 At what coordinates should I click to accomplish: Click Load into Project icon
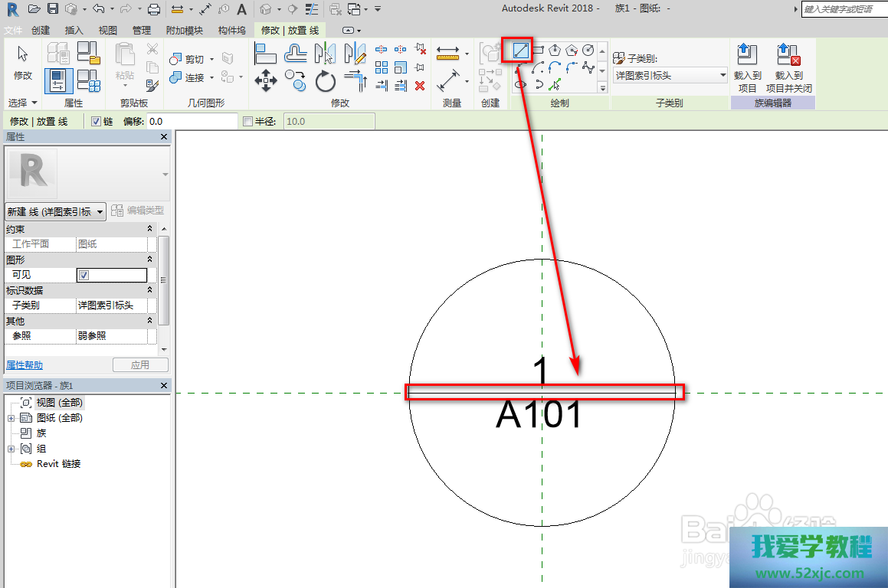tap(747, 67)
